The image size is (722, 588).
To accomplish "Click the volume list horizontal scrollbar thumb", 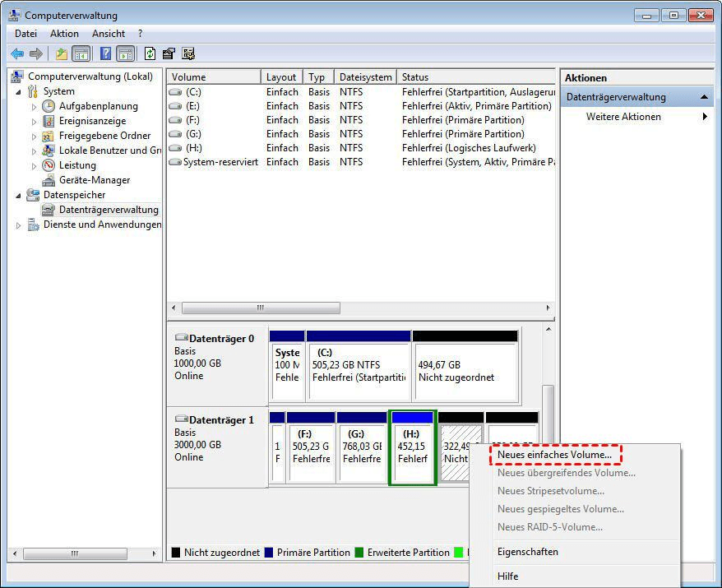I will 261,308.
